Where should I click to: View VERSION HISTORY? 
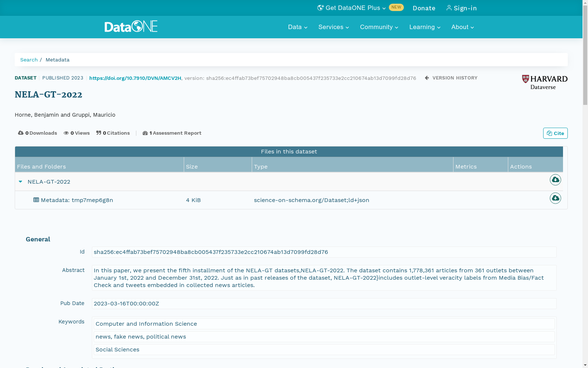pyautogui.click(x=455, y=78)
